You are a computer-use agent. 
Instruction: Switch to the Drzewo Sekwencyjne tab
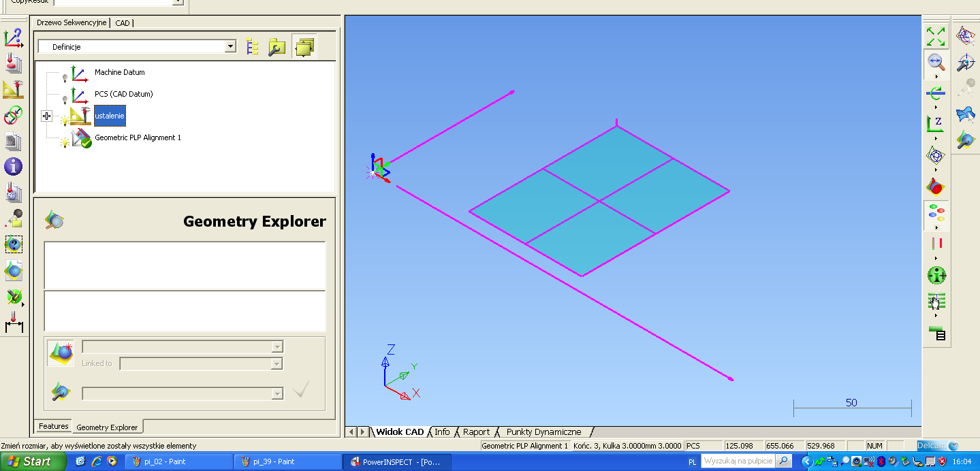72,22
